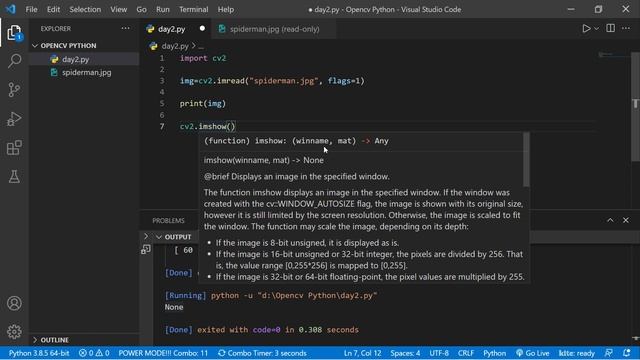The image size is (640, 360).
Task: Close the bottom panel
Action: (626, 220)
